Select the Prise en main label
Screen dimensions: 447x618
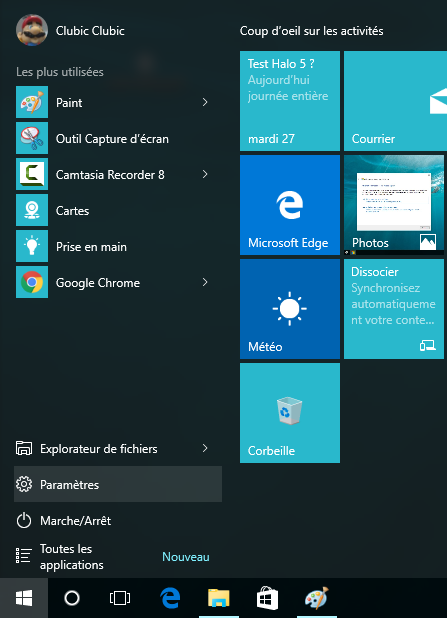point(91,247)
